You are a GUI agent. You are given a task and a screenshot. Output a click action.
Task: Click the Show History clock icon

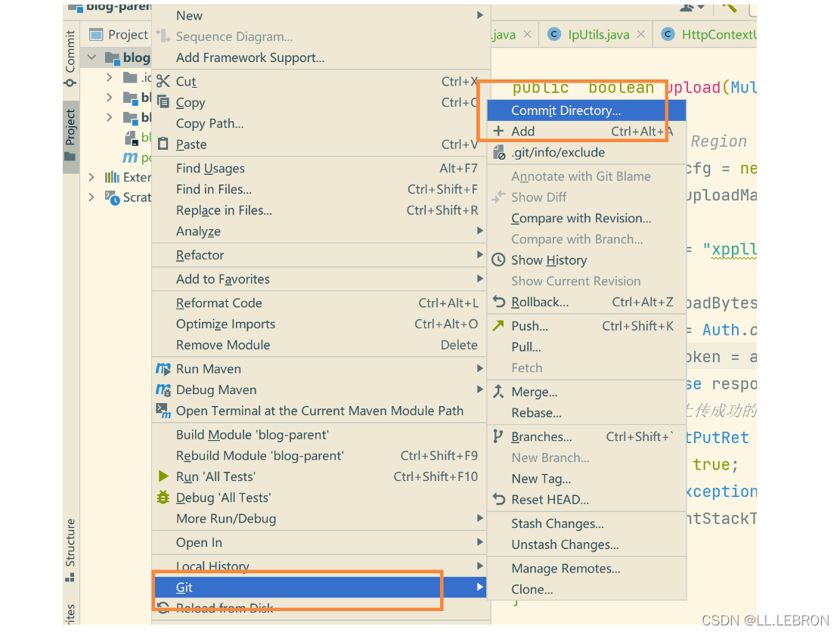click(x=498, y=260)
